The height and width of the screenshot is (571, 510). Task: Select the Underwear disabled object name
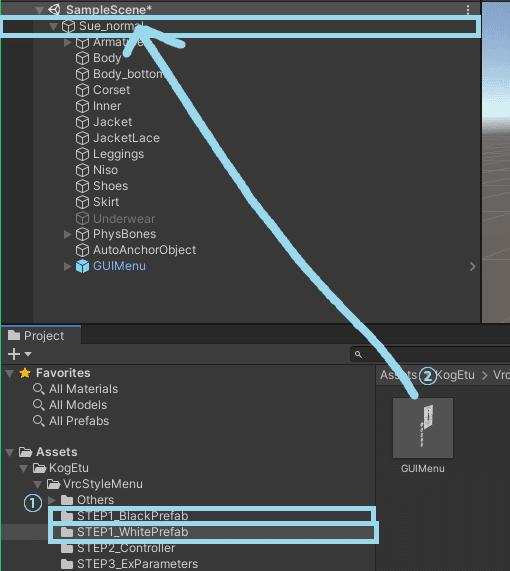124,219
